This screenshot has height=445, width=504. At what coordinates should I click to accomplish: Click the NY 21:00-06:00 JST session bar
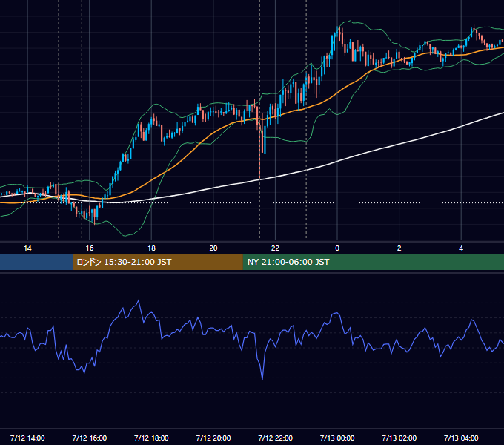(373, 262)
